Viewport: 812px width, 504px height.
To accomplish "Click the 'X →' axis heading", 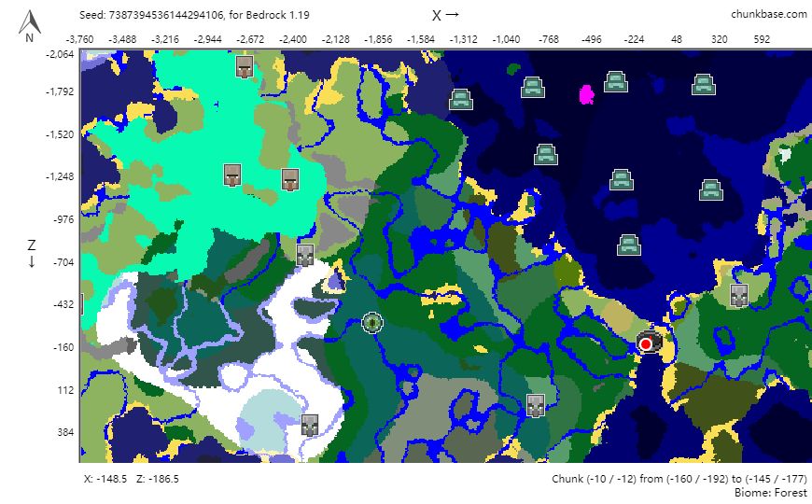I will pyautogui.click(x=445, y=15).
